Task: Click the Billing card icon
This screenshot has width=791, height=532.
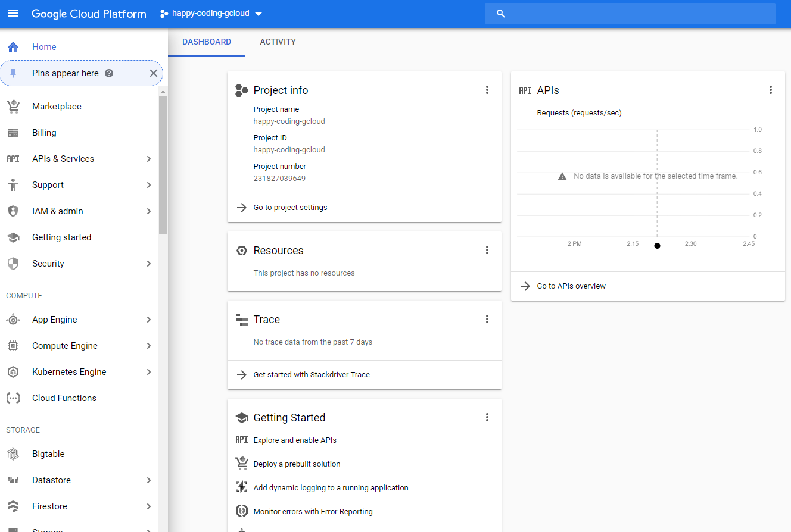Action: [13, 133]
